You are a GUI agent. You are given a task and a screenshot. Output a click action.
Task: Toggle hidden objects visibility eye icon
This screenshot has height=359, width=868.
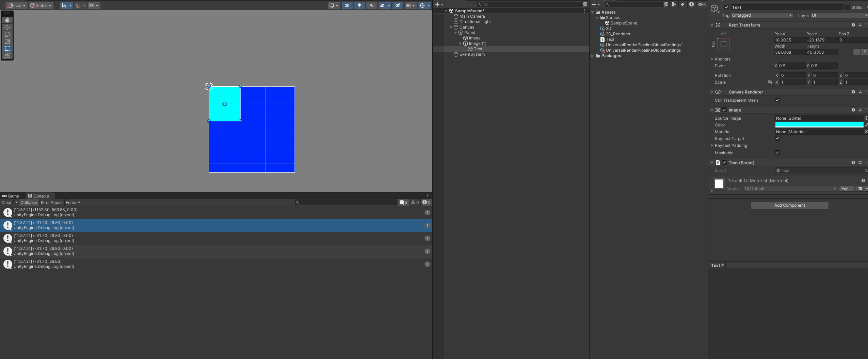(x=398, y=5)
